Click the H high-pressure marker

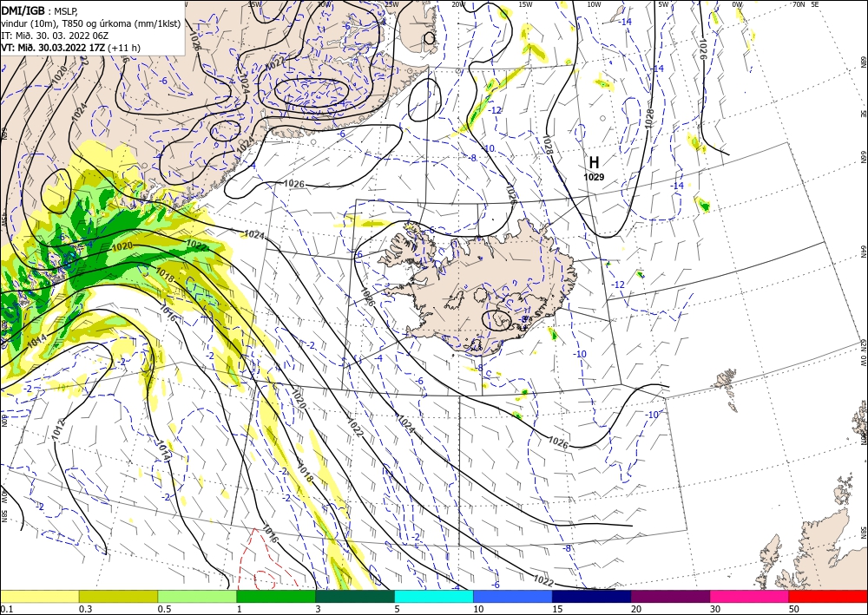(x=594, y=162)
